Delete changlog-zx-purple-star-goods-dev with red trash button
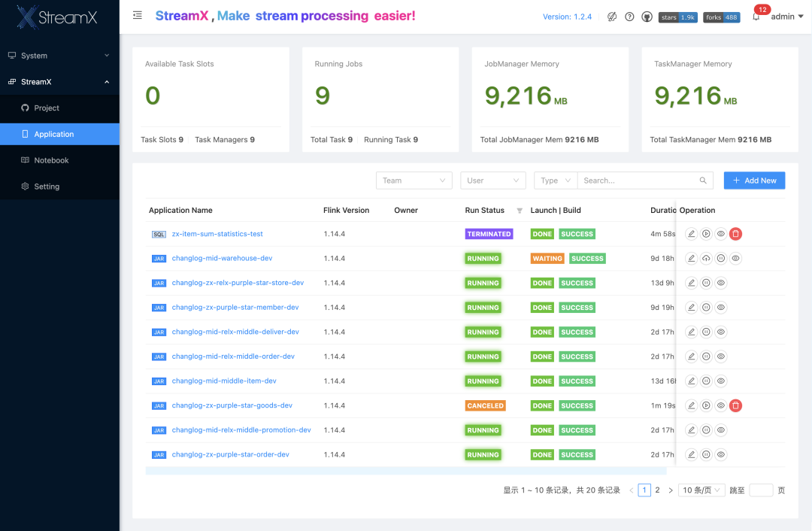Screen dimensions: 812x531 [x=735, y=405]
